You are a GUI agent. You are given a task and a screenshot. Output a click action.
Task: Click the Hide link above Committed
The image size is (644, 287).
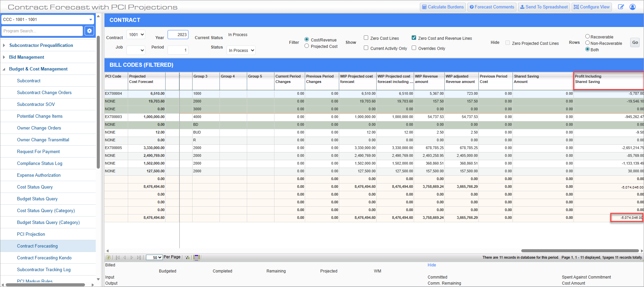point(432,265)
